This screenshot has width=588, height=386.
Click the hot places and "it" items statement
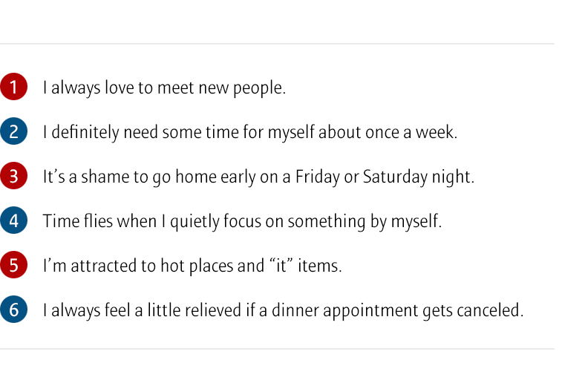(x=192, y=266)
